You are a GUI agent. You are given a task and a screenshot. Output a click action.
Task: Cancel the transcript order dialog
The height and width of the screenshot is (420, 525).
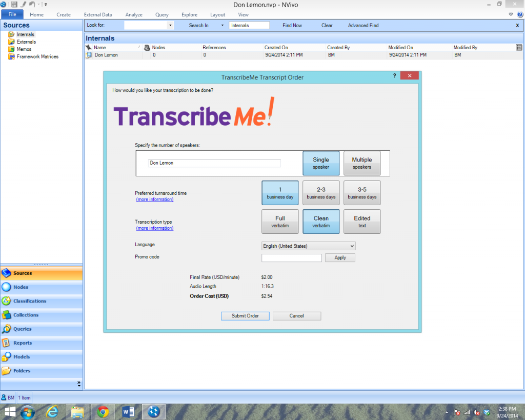pos(297,316)
